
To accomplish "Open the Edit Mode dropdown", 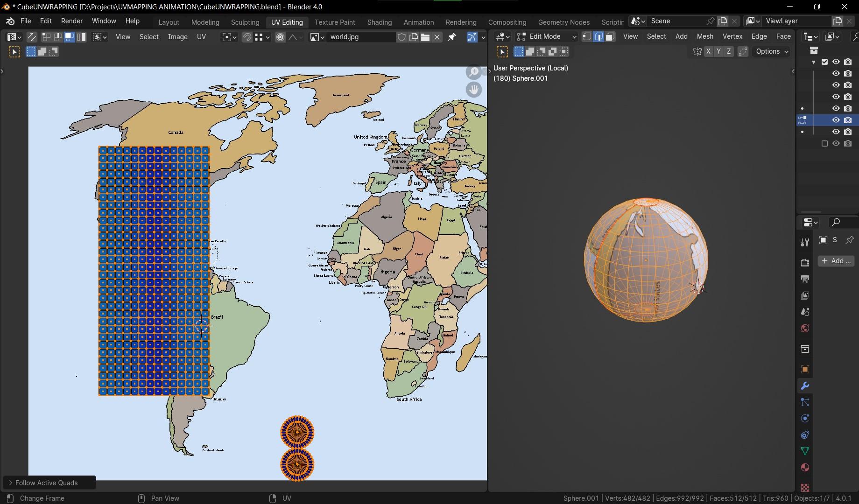I will click(546, 36).
